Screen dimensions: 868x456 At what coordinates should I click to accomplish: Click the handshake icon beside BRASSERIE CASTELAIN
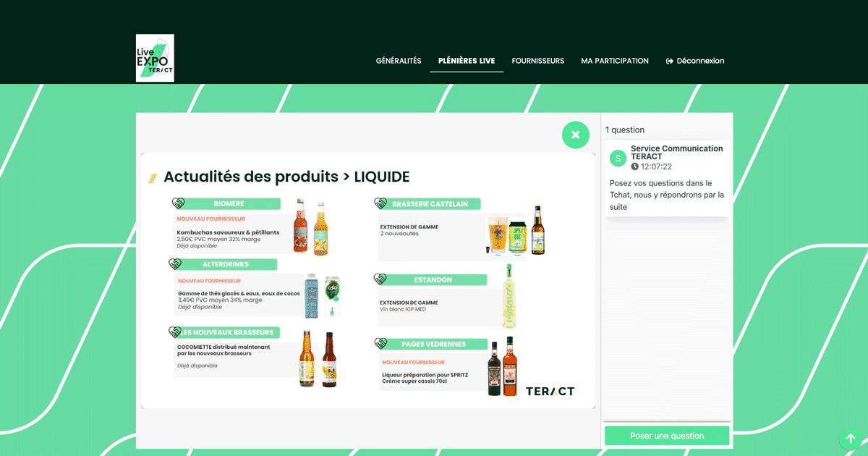pos(380,204)
